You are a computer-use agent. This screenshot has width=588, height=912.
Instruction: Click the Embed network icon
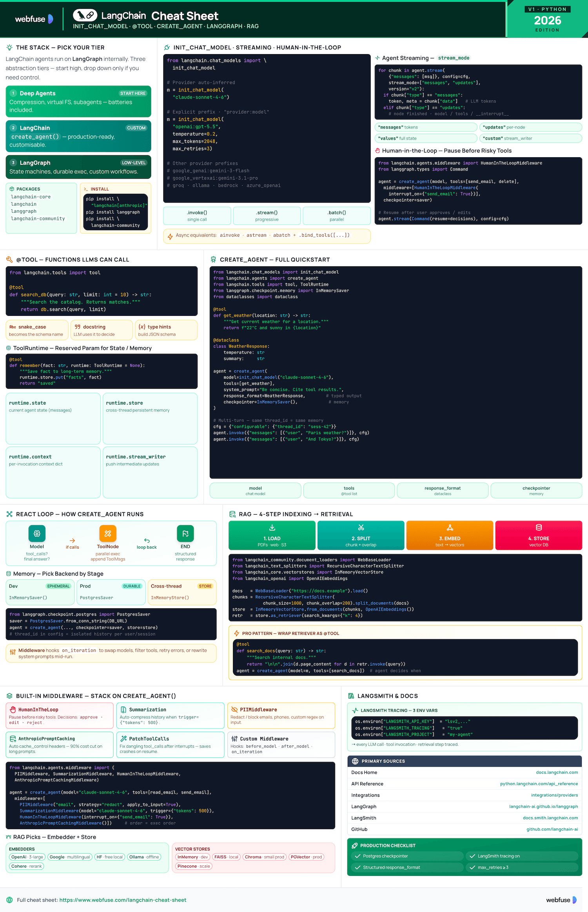pyautogui.click(x=450, y=528)
